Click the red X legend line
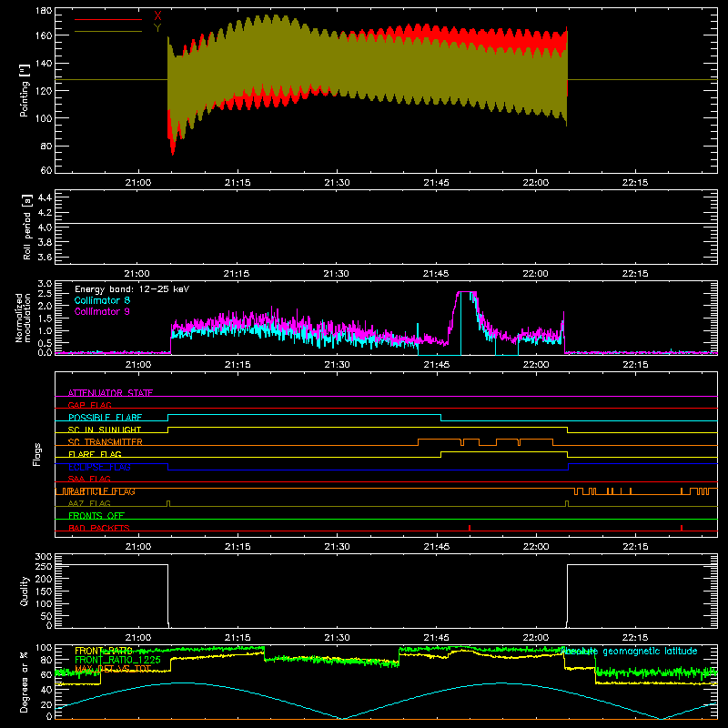Image resolution: width=728 pixels, height=728 pixels. [x=108, y=19]
